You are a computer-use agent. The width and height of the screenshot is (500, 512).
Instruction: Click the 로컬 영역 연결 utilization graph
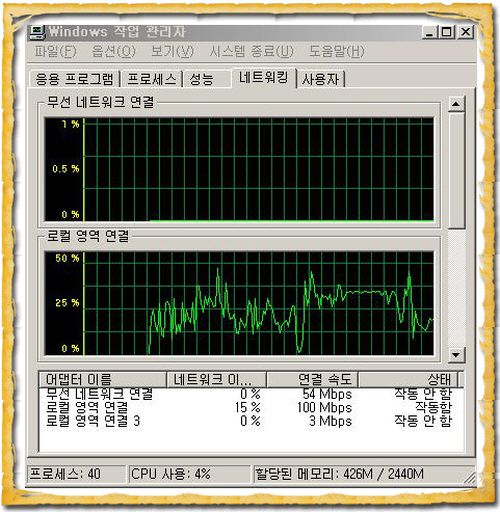(x=239, y=303)
